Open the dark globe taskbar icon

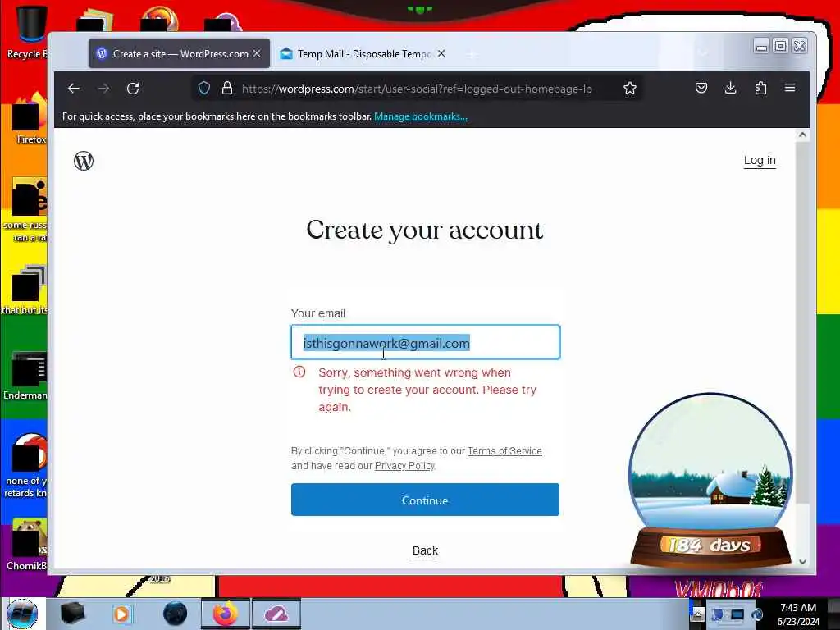175,614
